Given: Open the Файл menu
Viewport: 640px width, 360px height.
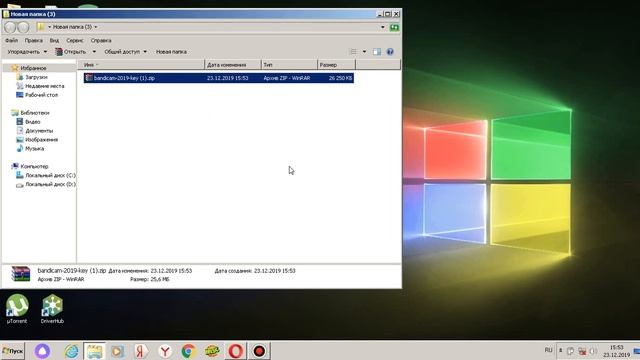Looking at the screenshot, I should 11,40.
